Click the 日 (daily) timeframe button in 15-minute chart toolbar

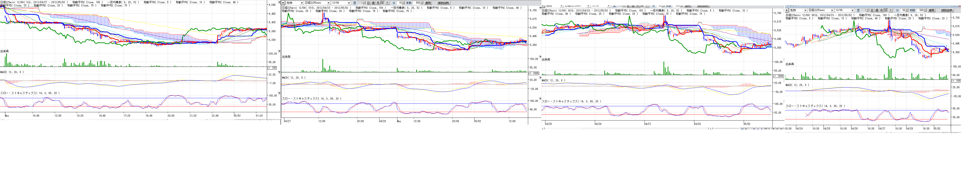pyautogui.click(x=368, y=3)
